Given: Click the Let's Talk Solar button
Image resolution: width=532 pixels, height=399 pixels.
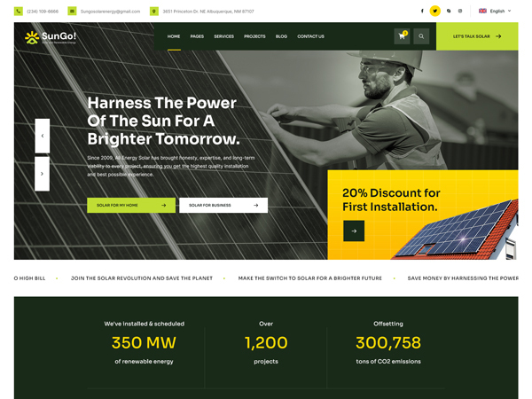Looking at the screenshot, I should click(x=477, y=36).
